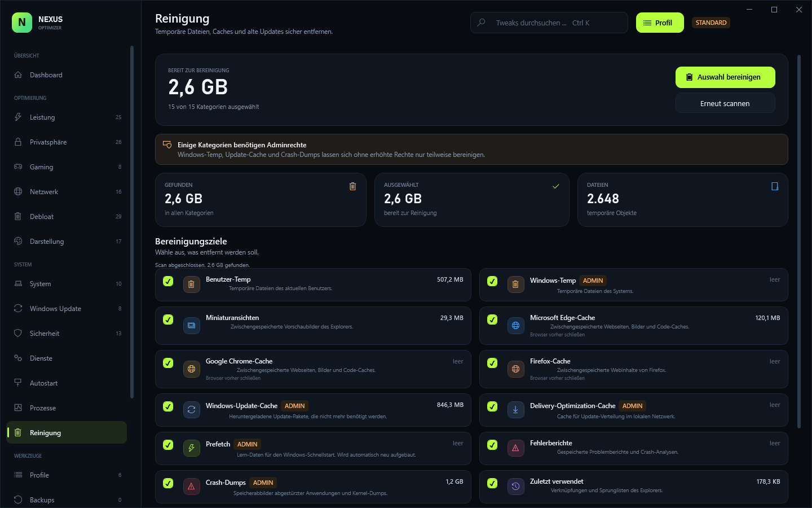The width and height of the screenshot is (812, 508).
Task: Focus the Tweaks durchsuchen search field
Action: point(549,23)
